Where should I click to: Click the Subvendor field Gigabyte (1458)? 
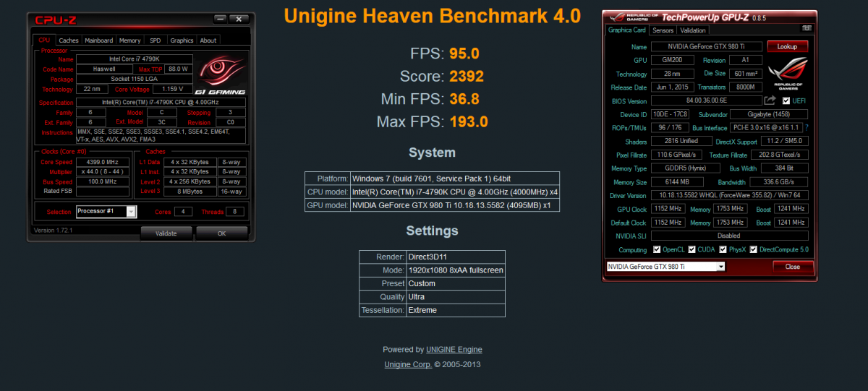[x=768, y=114]
